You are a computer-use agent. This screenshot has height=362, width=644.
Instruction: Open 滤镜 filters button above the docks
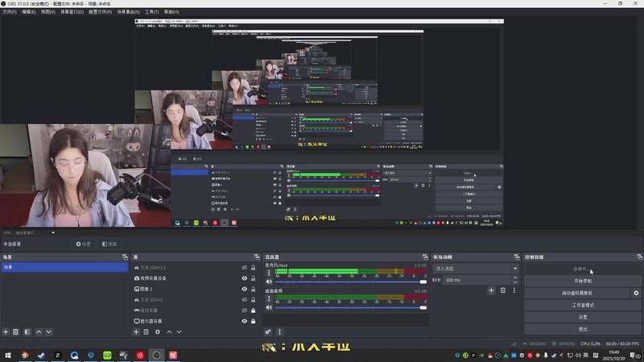pyautogui.click(x=109, y=244)
